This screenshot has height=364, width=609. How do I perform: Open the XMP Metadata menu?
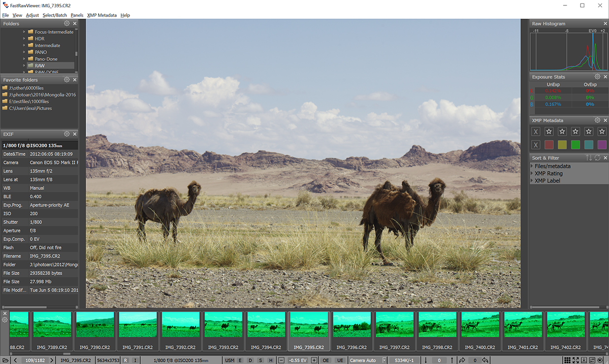(x=102, y=15)
